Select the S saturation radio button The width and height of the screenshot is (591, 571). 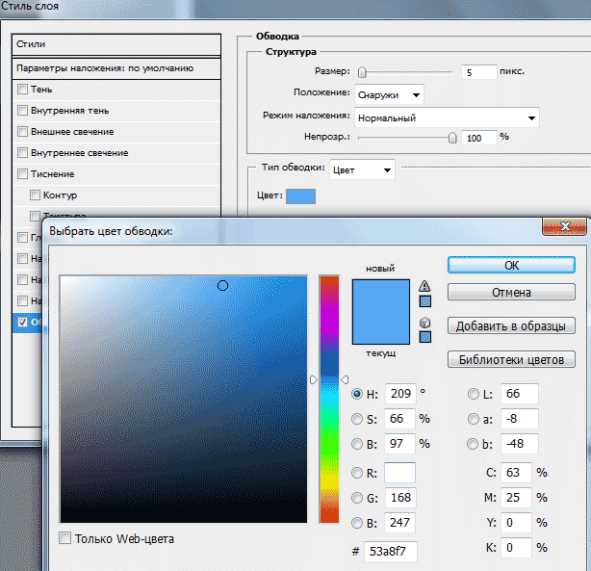[x=357, y=419]
